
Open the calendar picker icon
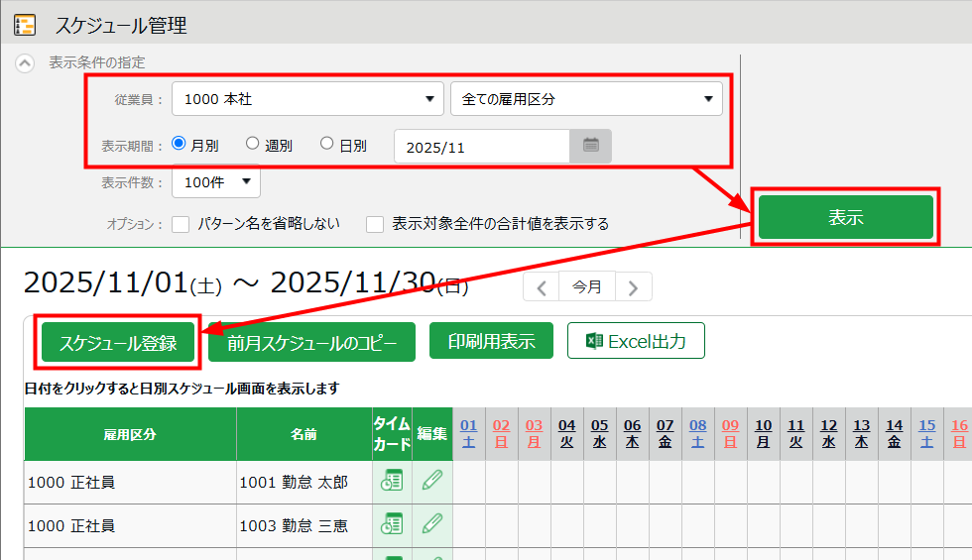(x=590, y=147)
